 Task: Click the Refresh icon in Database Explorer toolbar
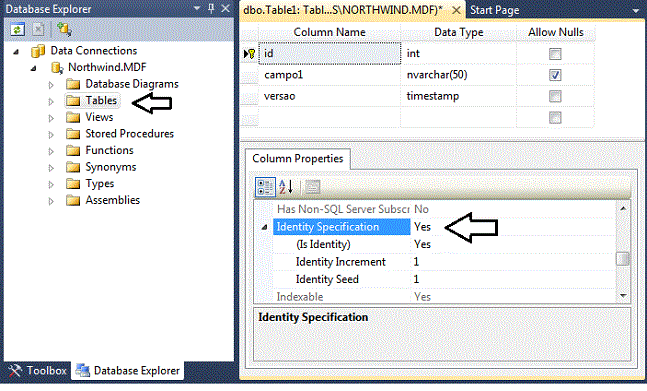17,29
